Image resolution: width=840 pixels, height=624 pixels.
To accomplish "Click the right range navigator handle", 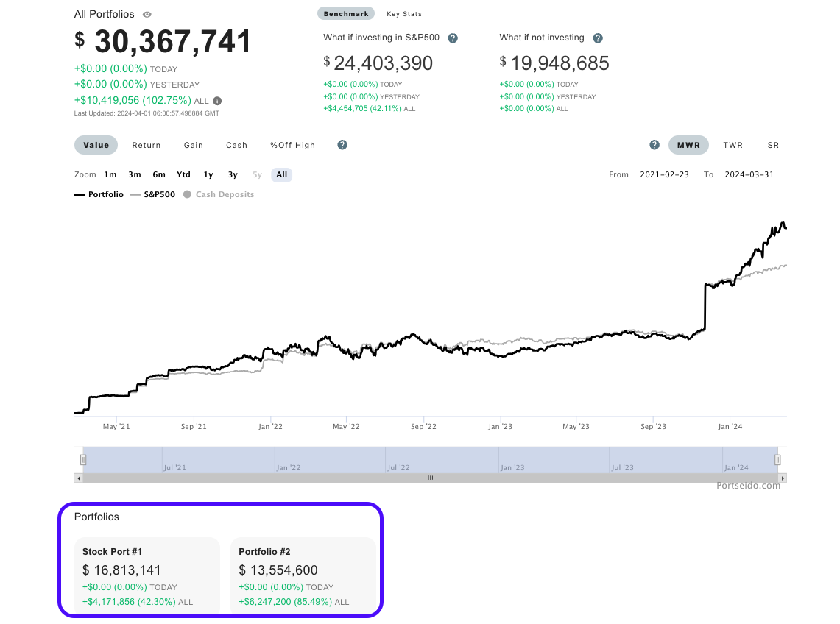I will tap(777, 460).
